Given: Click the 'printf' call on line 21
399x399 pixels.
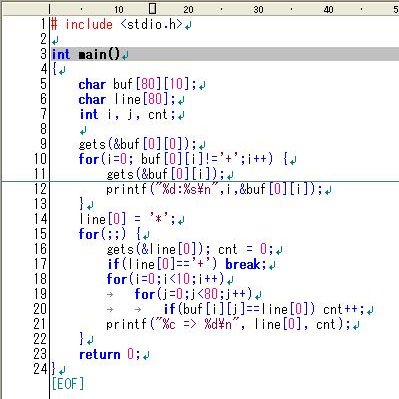Looking at the screenshot, I should (126, 324).
